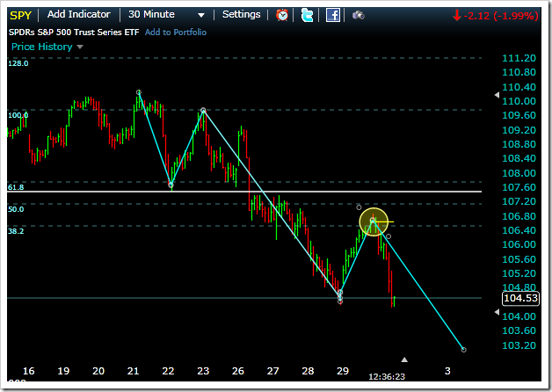Click the 103.20 price axis label
The width and height of the screenshot is (552, 392).
519,345
